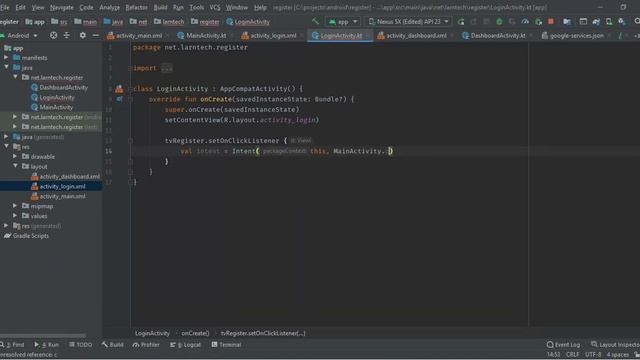Expand the drawable folder
The height and width of the screenshot is (360, 640).
coord(15,156)
